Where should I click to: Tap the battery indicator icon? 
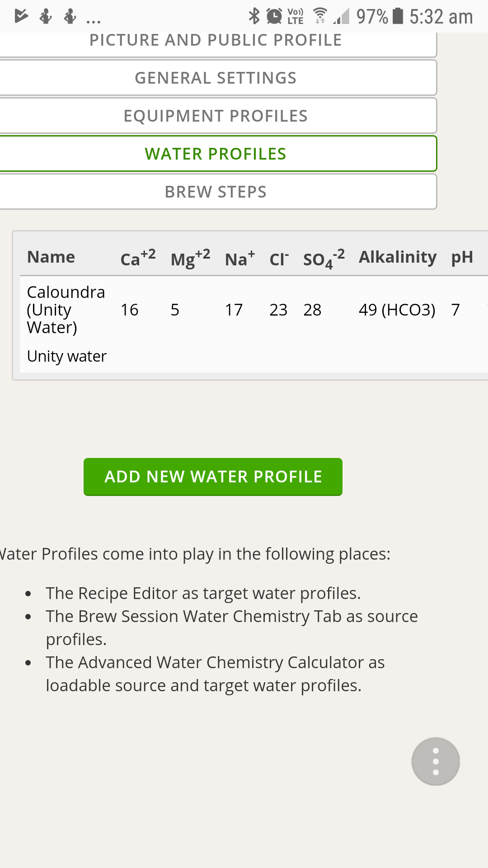click(398, 16)
